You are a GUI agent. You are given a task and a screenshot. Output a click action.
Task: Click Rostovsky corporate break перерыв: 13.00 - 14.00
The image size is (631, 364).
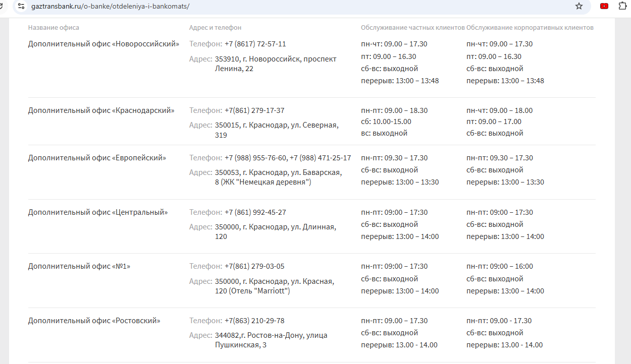tap(504, 345)
